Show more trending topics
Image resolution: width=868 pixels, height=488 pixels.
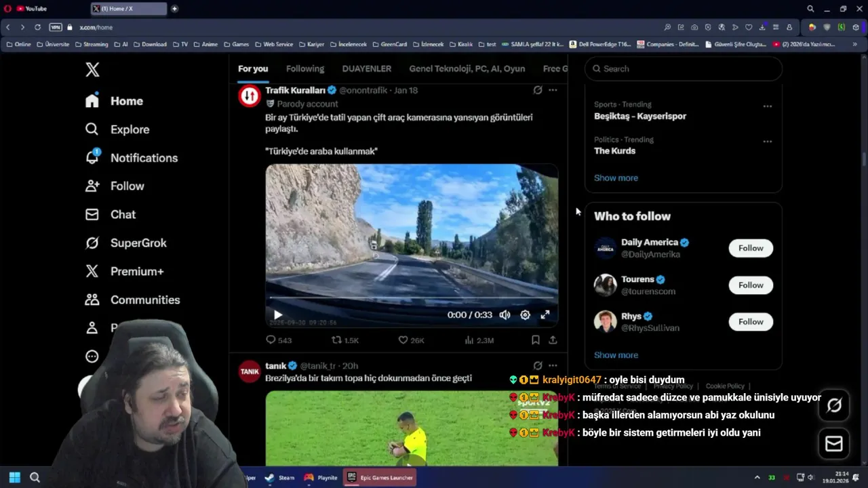click(x=616, y=178)
